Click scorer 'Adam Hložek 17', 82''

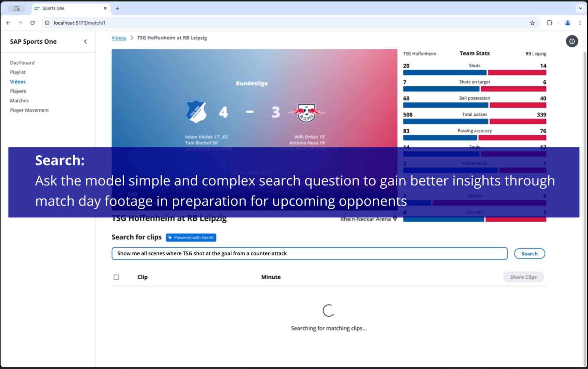tap(207, 137)
